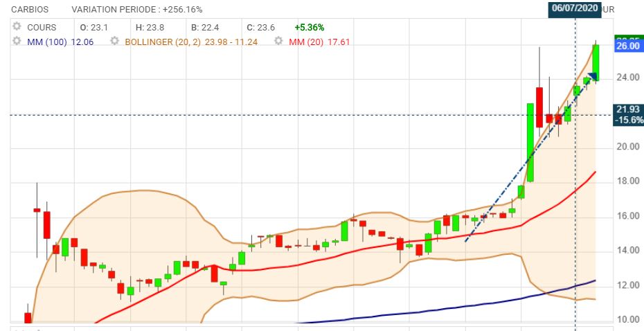This screenshot has height=331, width=644.
Task: Click the opening price O: 23.1
Action: [93, 28]
